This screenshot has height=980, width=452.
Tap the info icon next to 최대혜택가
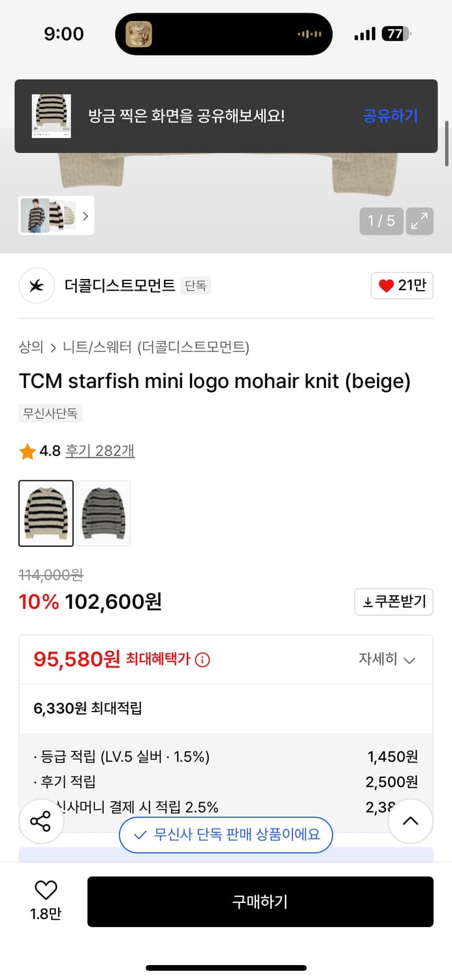[202, 659]
